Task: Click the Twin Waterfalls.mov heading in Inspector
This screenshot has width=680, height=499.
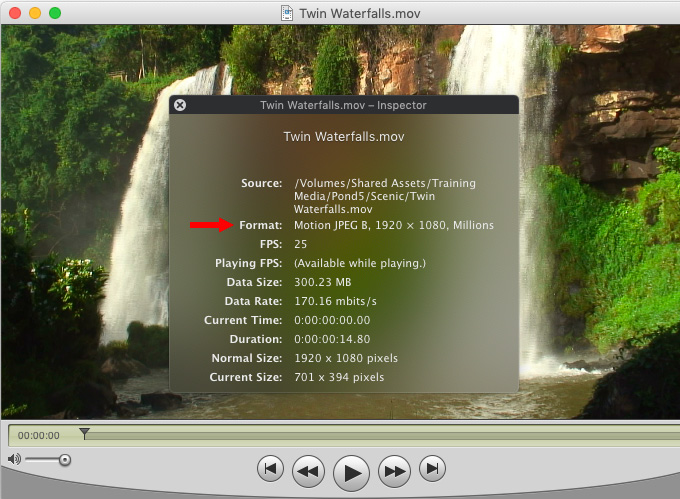Action: (344, 137)
